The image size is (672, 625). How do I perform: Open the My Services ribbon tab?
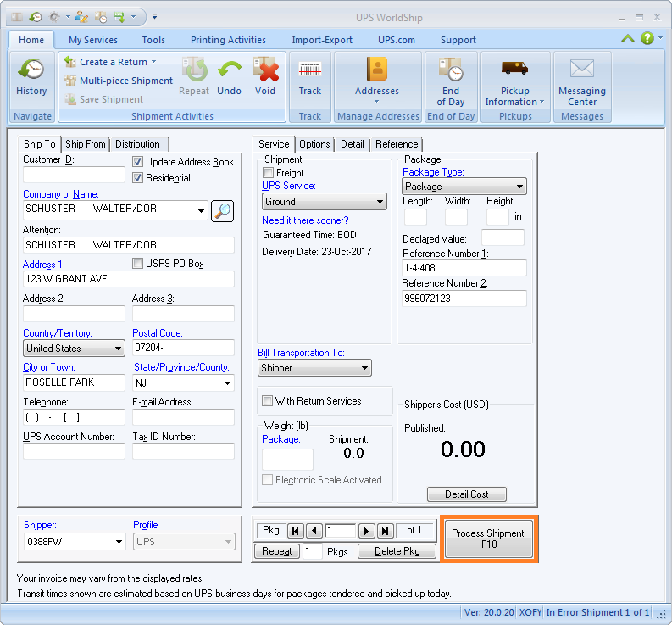[x=93, y=40]
